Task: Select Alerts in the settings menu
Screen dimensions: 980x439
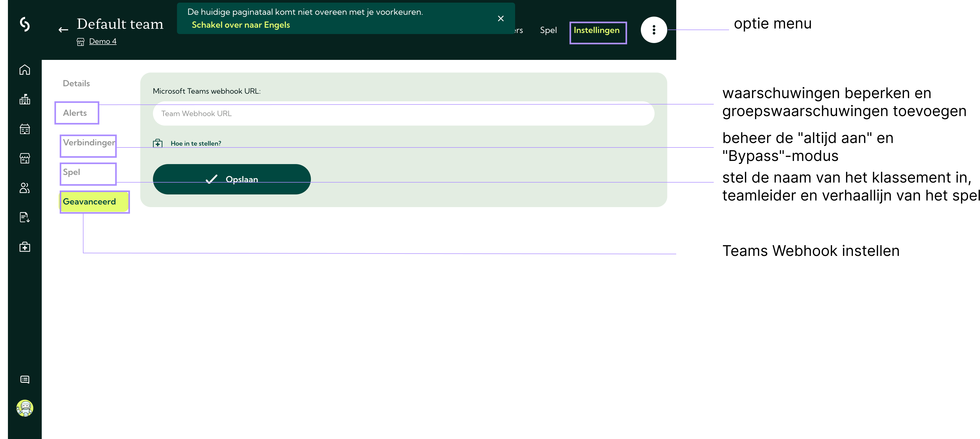Action: 75,113
